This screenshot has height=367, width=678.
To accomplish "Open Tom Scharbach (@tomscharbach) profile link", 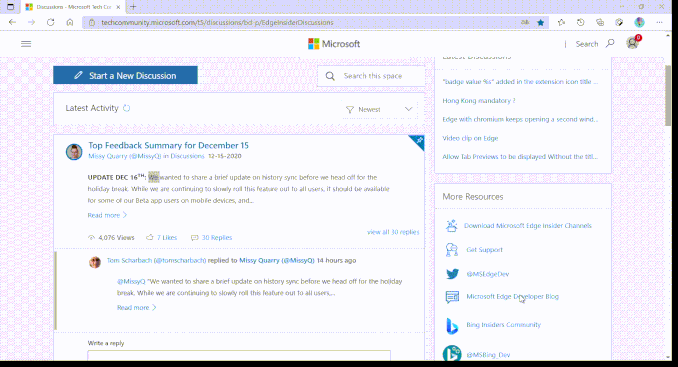I will click(157, 260).
